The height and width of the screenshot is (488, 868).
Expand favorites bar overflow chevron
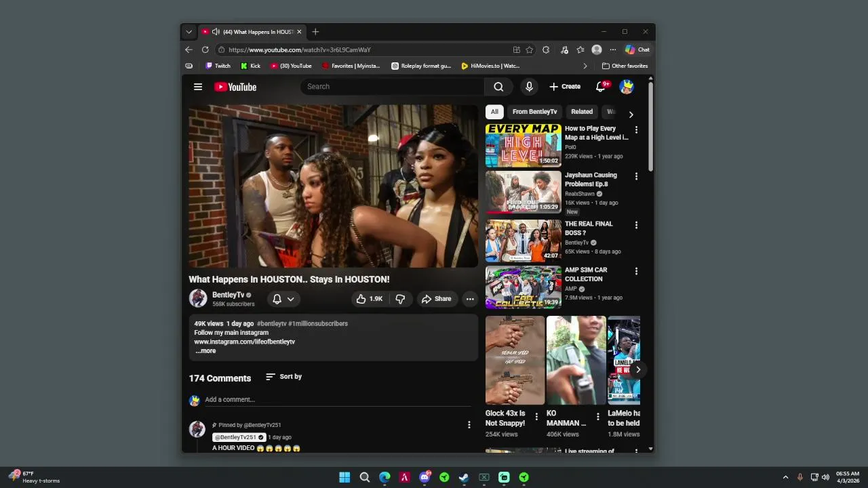click(x=585, y=66)
